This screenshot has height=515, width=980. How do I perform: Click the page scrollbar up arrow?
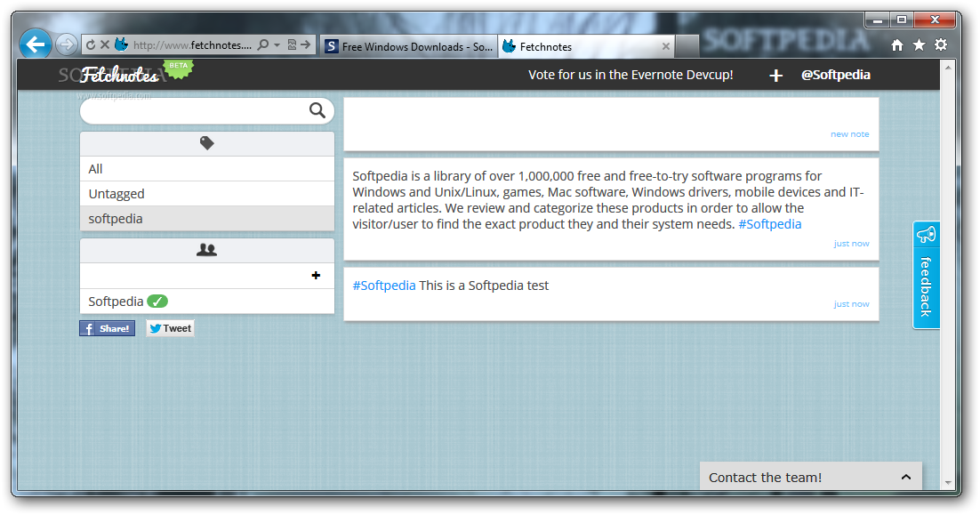click(x=947, y=67)
